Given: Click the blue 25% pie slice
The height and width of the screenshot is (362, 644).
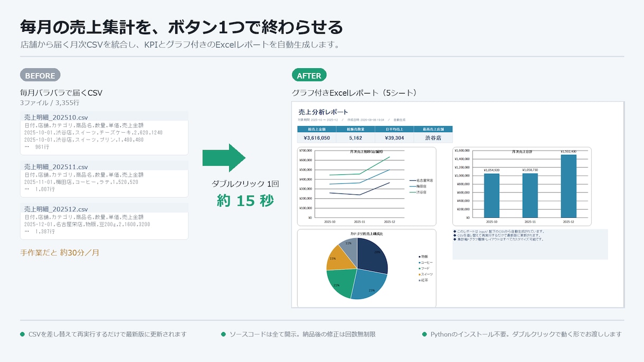Looking at the screenshot, I should (x=370, y=285).
